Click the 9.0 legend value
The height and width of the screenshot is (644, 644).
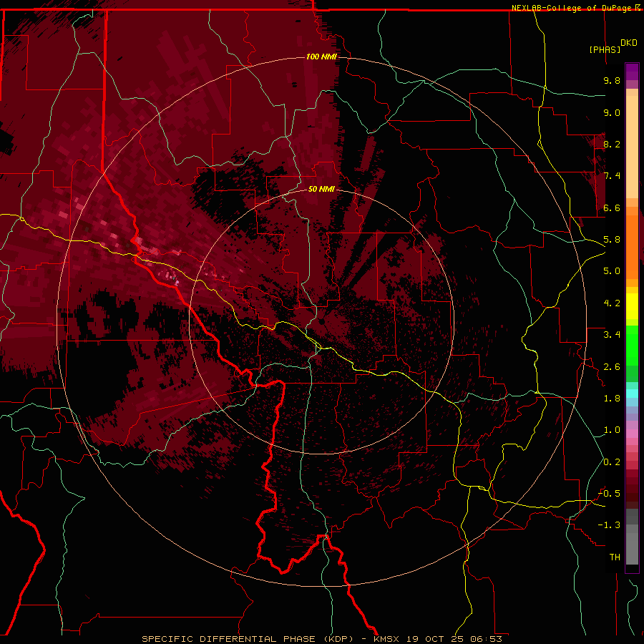click(612, 112)
